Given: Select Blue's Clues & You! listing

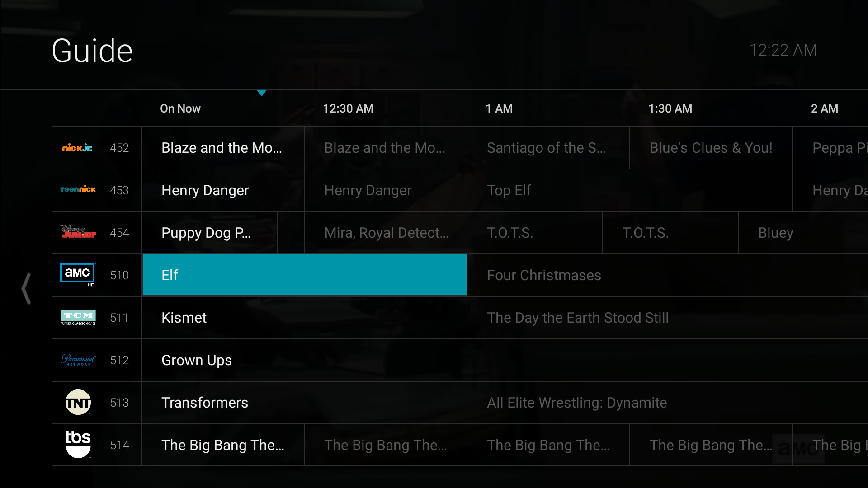Looking at the screenshot, I should click(711, 148).
